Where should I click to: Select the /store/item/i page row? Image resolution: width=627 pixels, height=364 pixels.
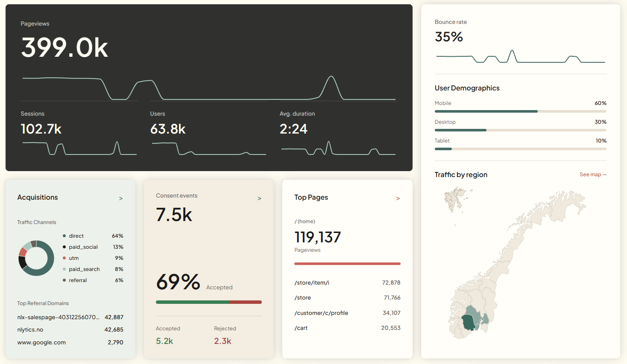[x=347, y=282]
